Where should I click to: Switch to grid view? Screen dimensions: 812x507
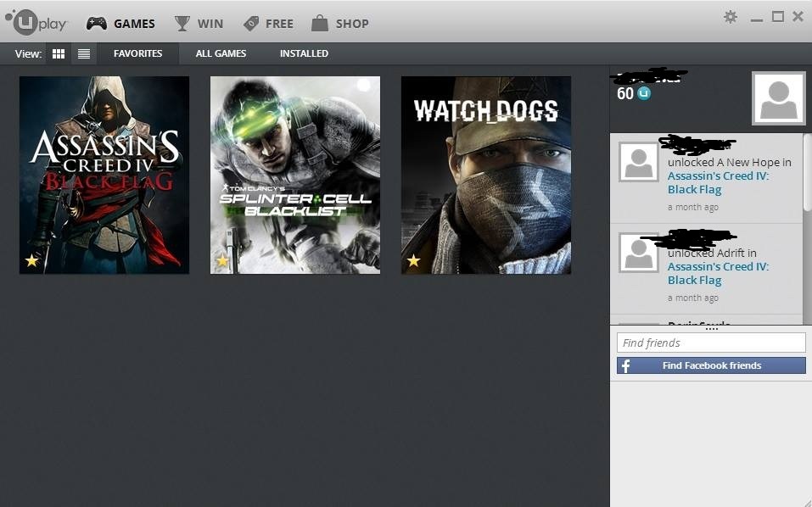59,53
